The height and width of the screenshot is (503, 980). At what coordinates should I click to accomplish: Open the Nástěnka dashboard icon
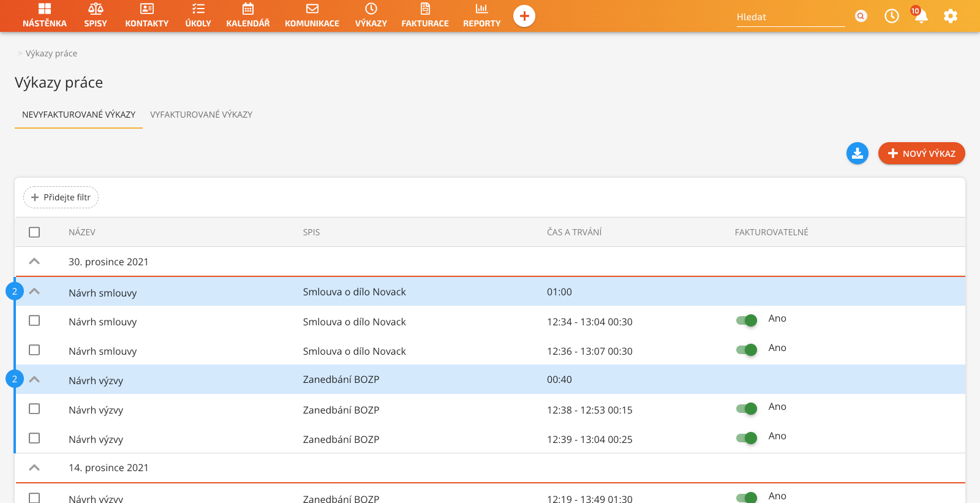click(45, 9)
